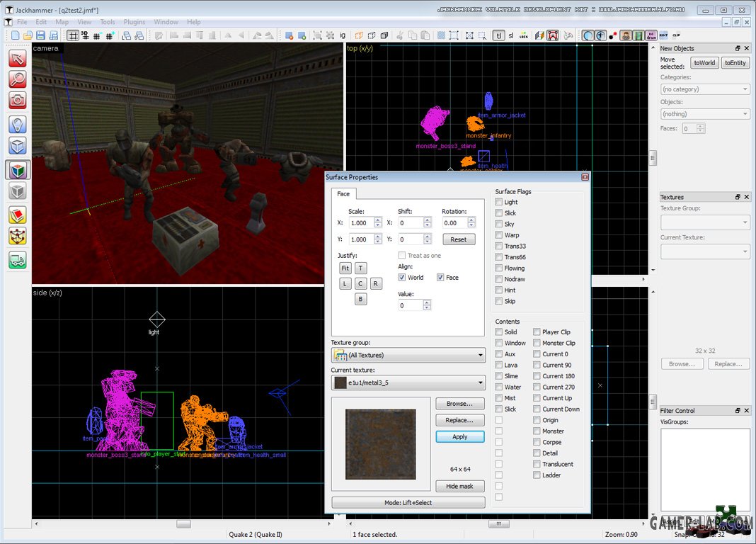Click the smaller grid minus icon

[98, 35]
